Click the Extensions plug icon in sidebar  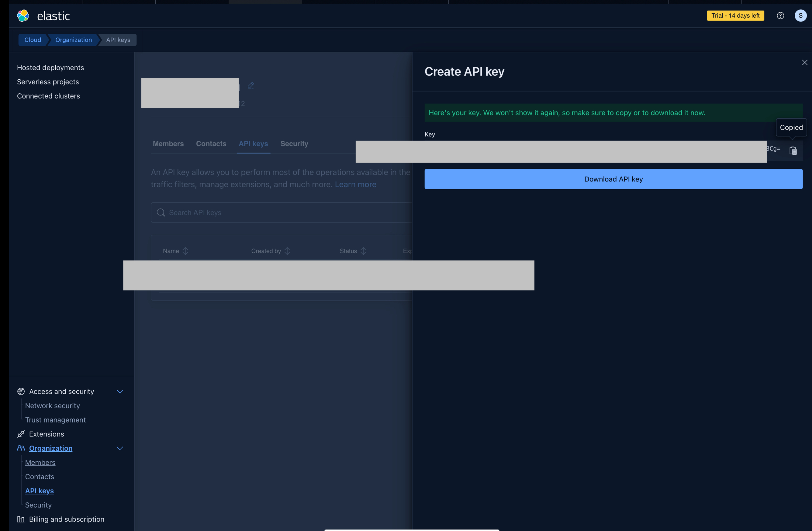[x=21, y=434]
